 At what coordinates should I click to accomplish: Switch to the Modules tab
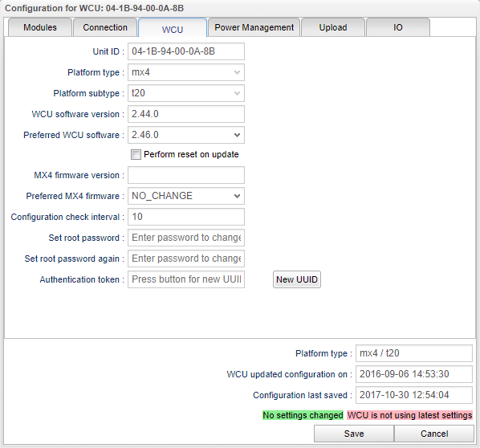coord(40,27)
